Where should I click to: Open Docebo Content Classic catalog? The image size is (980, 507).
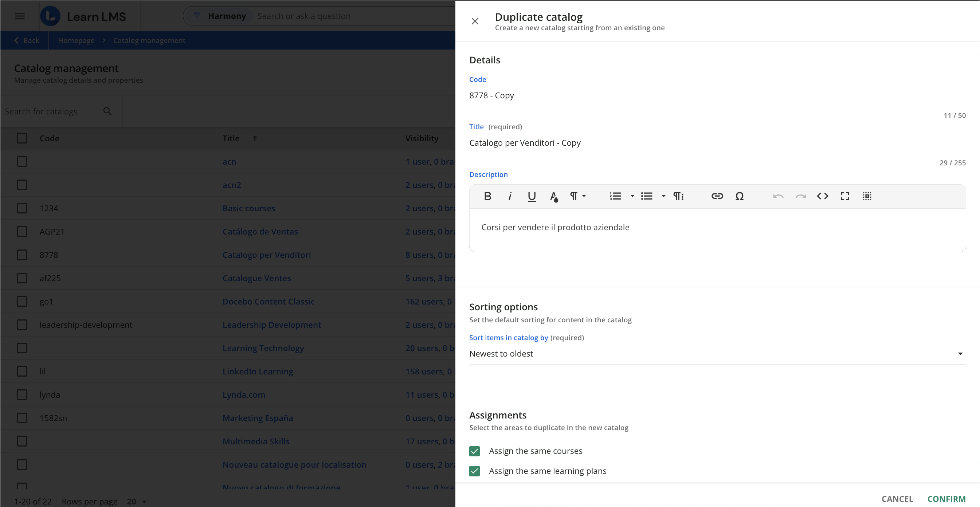pos(268,302)
